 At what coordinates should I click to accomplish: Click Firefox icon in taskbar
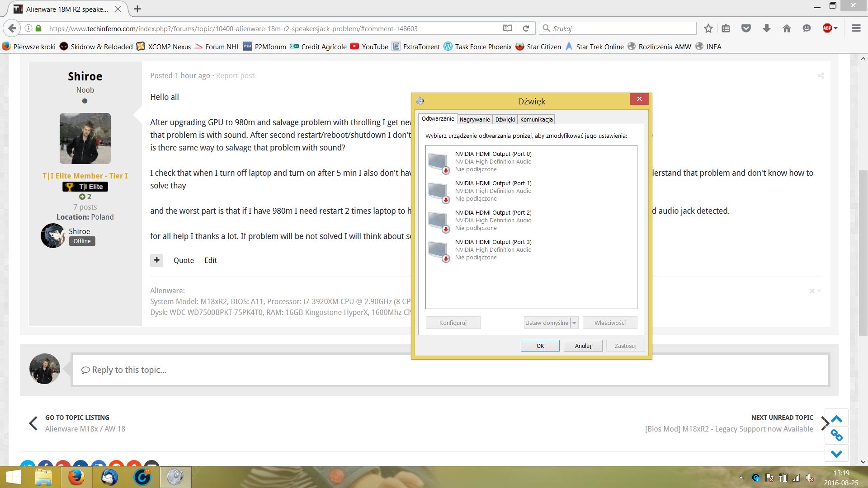[x=76, y=477]
